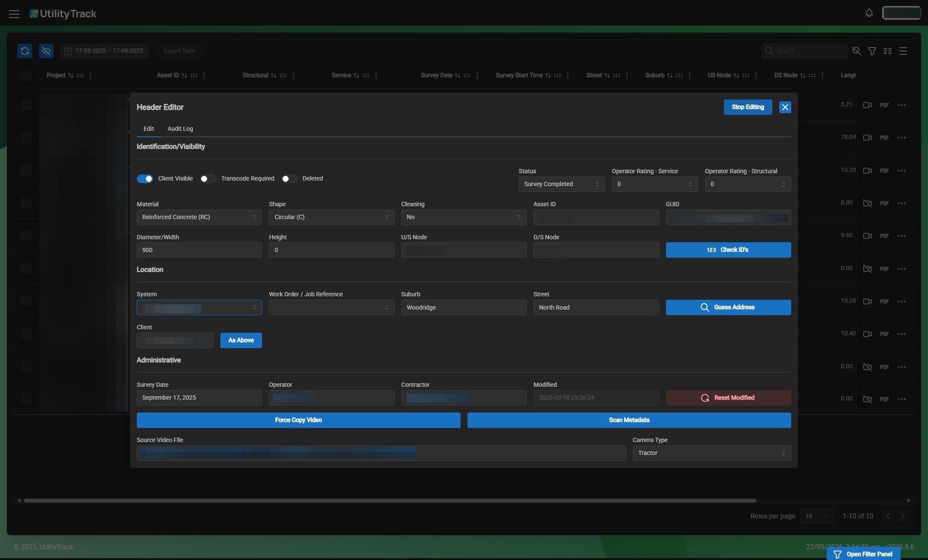Click the Guess Address button
The width and height of the screenshot is (928, 560).
pyautogui.click(x=728, y=307)
